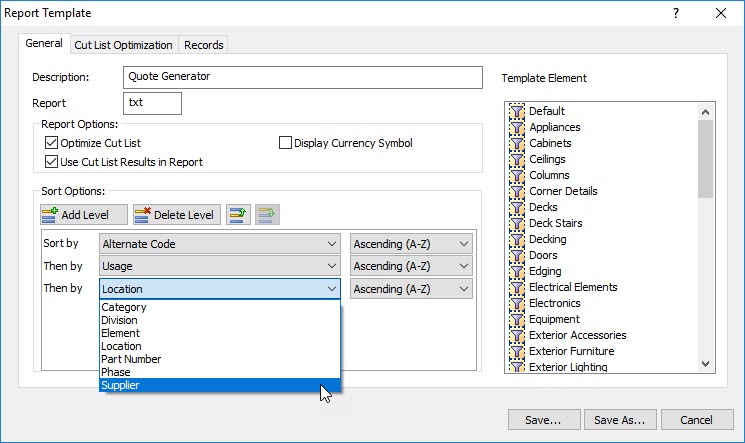
Task: Click the Default template element filter icon
Action: [517, 111]
